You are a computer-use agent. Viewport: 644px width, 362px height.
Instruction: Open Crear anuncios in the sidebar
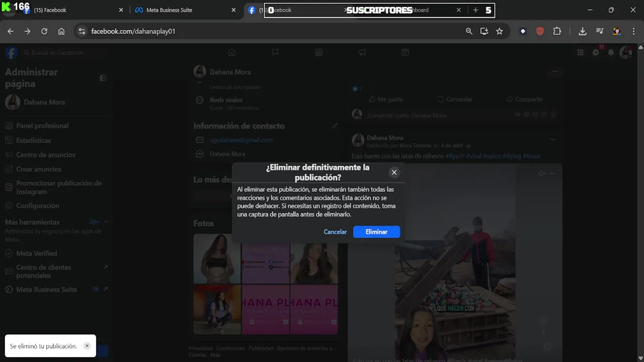pyautogui.click(x=38, y=169)
